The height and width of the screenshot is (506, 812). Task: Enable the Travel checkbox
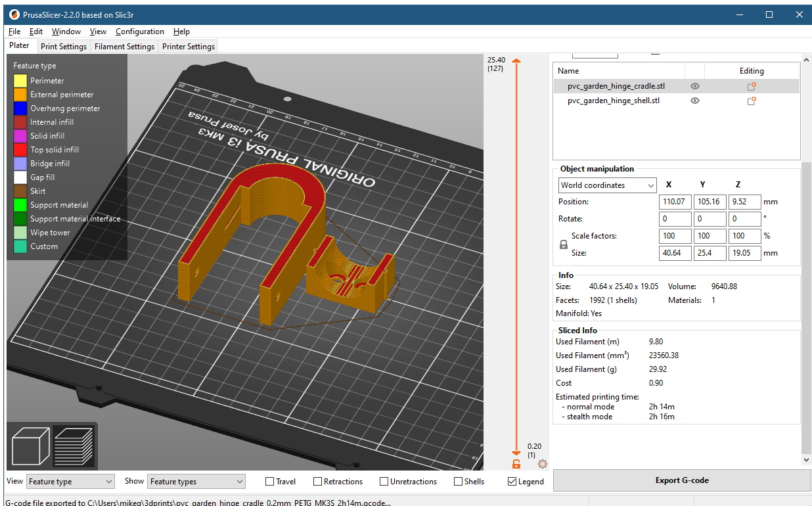pyautogui.click(x=269, y=482)
